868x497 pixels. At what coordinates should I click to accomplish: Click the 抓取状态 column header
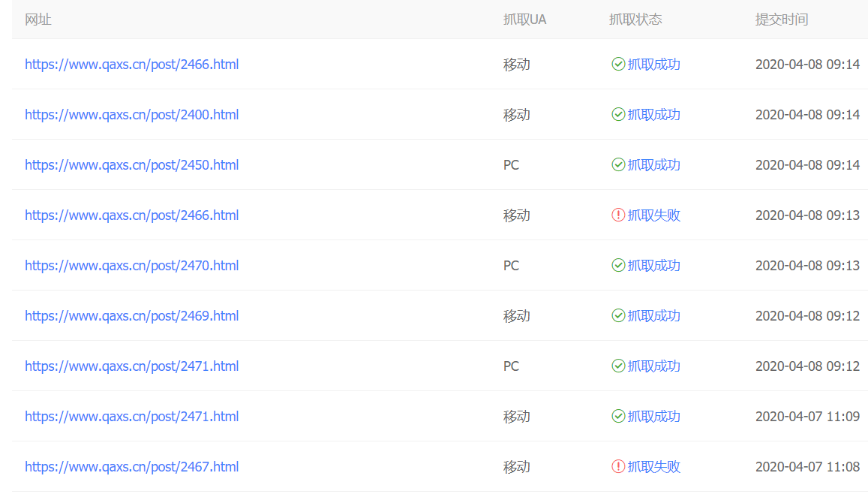pyautogui.click(x=635, y=20)
